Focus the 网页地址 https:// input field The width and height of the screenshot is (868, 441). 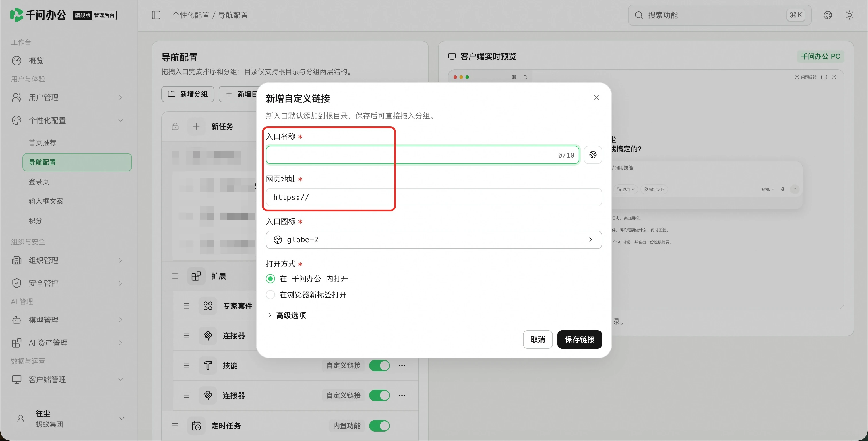434,197
